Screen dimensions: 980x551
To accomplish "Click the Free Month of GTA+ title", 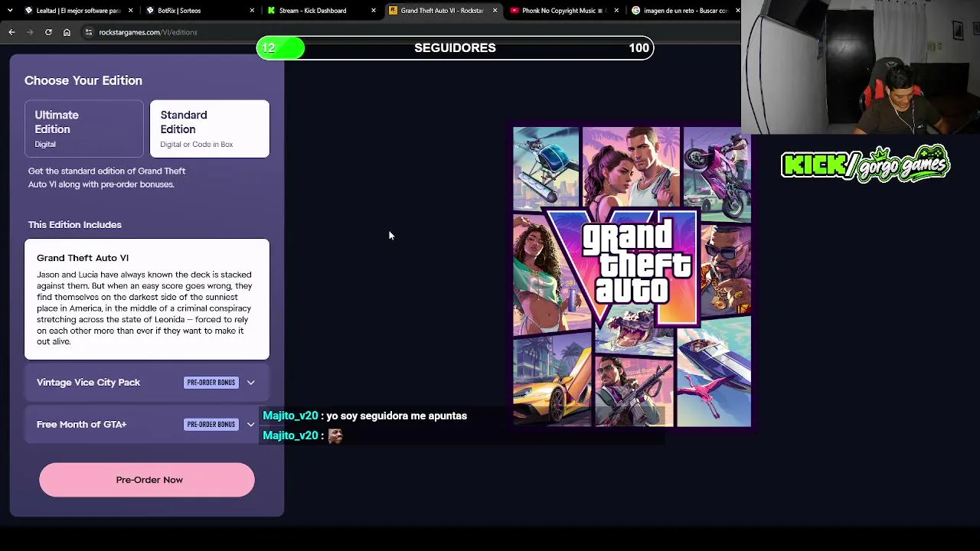I will (x=81, y=425).
